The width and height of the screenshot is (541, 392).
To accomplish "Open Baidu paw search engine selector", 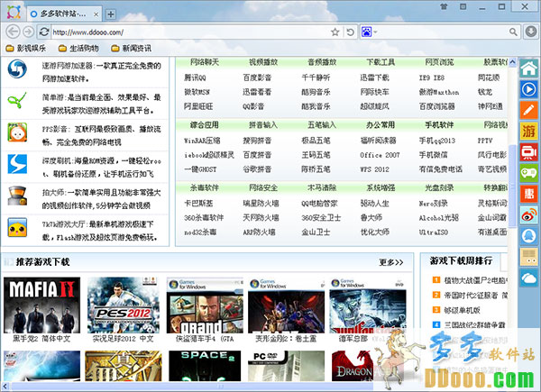I will tap(369, 32).
